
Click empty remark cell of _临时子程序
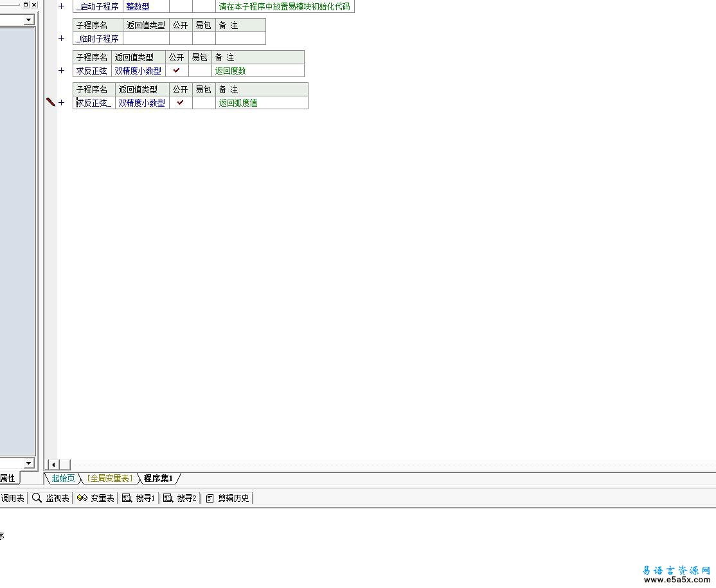click(x=240, y=39)
